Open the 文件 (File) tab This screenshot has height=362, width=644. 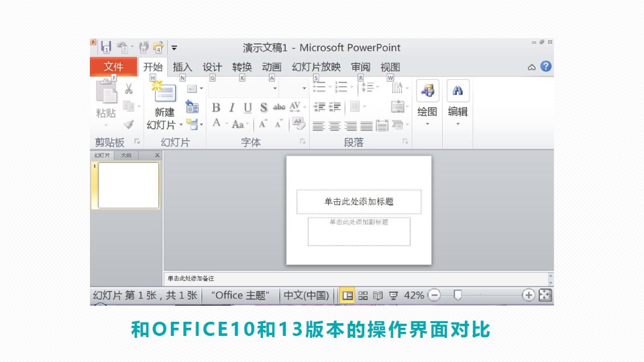click(113, 66)
